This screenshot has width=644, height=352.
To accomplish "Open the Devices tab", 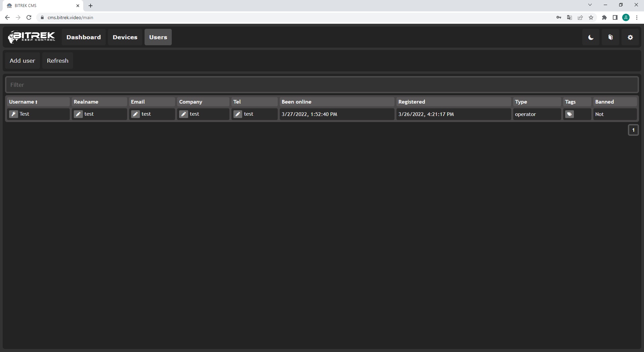I will (125, 37).
